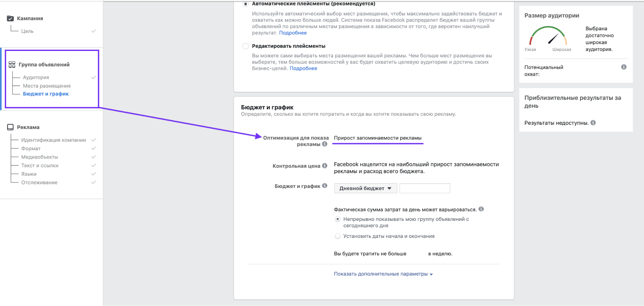Click info icon after Фактическая сумма затрат text
644x306 pixels.
coord(481,209)
